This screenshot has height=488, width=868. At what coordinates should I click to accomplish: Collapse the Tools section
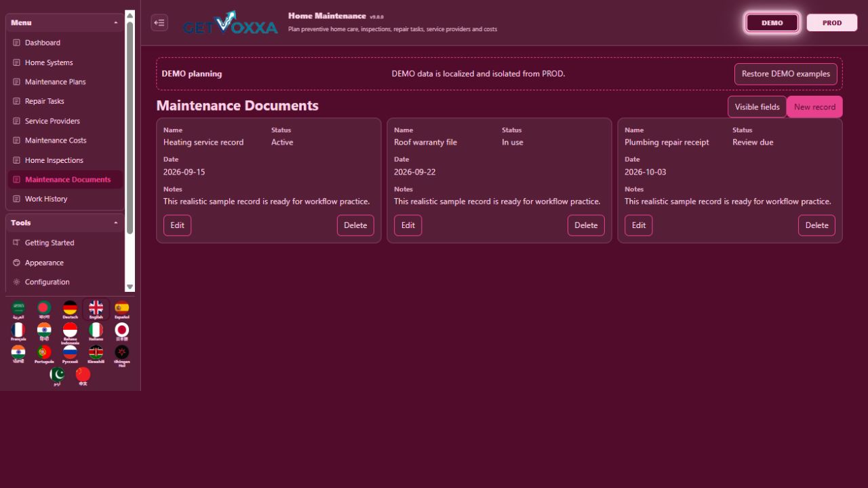point(115,223)
